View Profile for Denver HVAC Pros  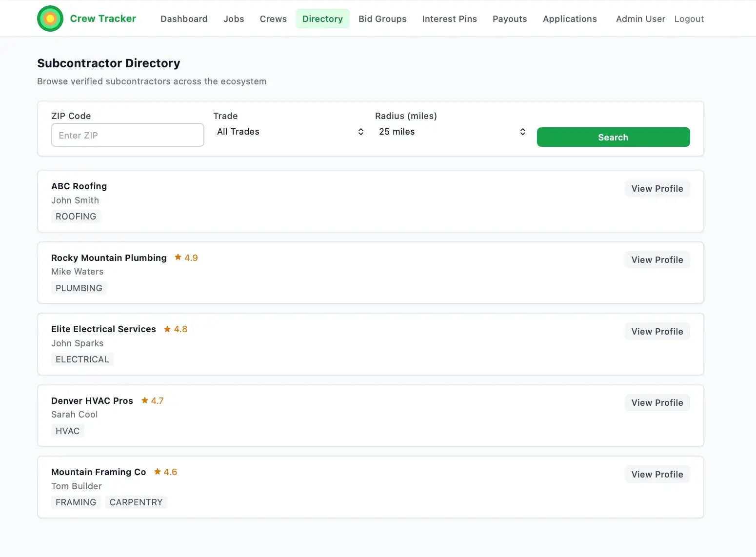coord(657,403)
